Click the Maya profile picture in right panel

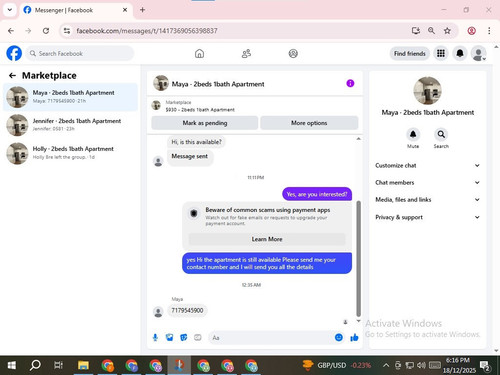click(x=427, y=91)
